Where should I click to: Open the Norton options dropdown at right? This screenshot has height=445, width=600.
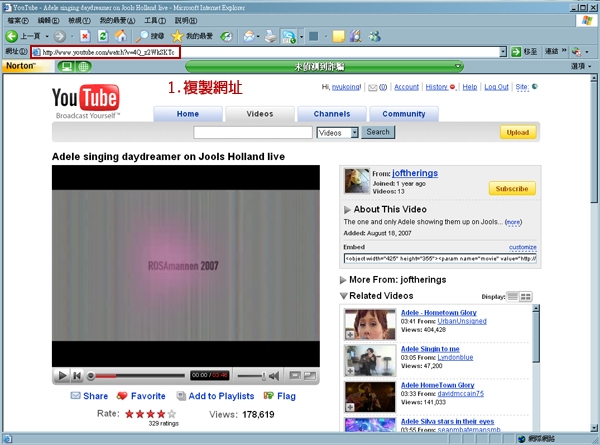(581, 66)
